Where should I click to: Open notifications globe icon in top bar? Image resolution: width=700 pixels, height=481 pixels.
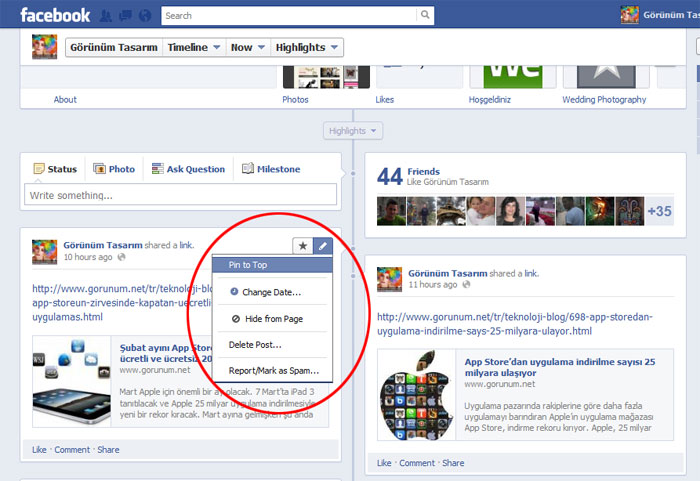pos(145,16)
